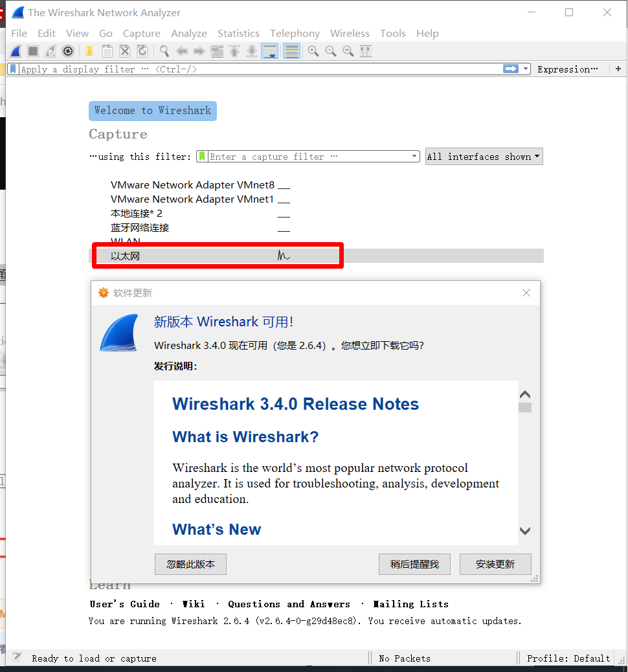Select the 以太网 interface row
The height and width of the screenshot is (672, 628).
(x=316, y=256)
